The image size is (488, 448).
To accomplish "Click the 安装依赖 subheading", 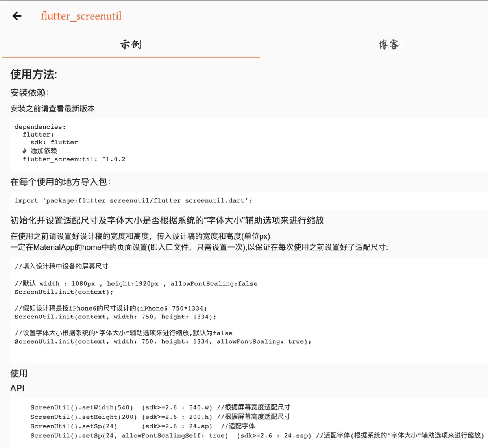I will (30, 93).
